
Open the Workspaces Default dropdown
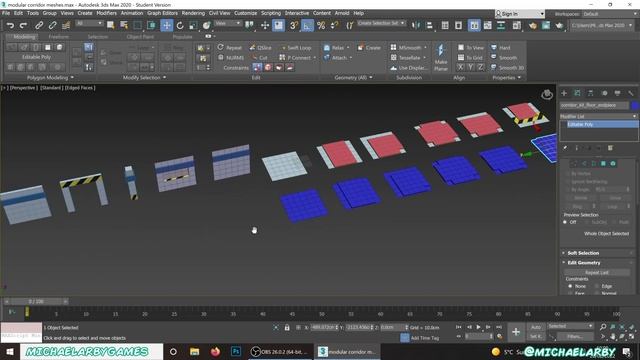[610, 14]
